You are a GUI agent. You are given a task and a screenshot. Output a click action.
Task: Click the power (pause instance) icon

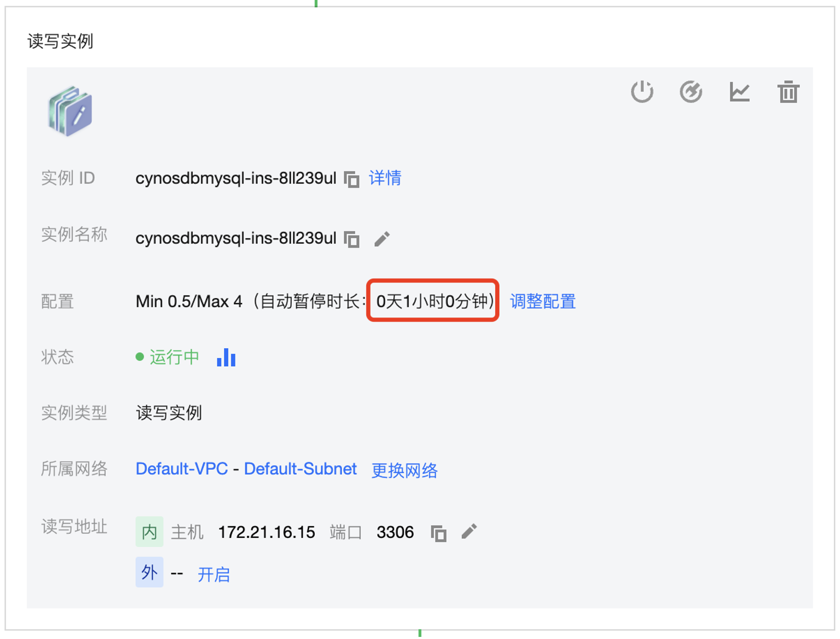coord(642,92)
